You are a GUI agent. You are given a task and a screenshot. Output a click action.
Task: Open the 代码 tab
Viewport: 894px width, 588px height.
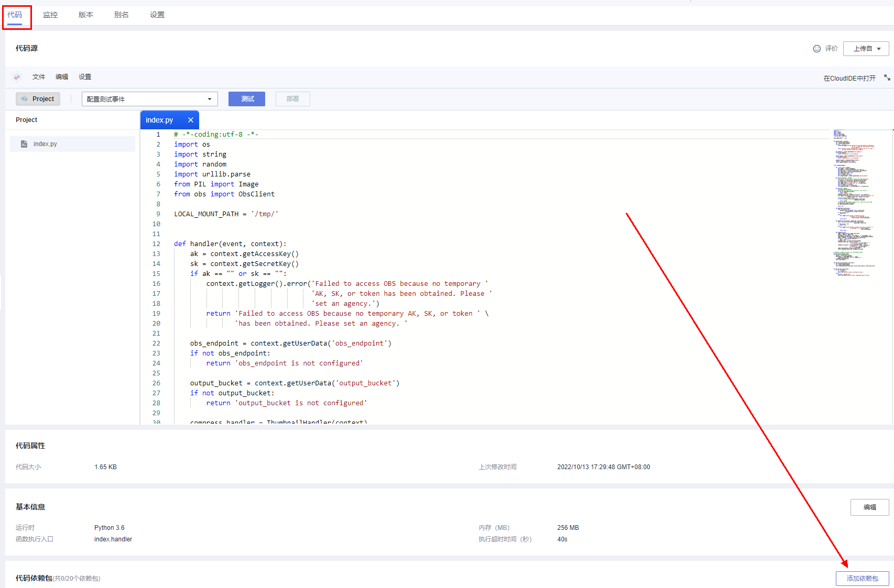[x=15, y=15]
